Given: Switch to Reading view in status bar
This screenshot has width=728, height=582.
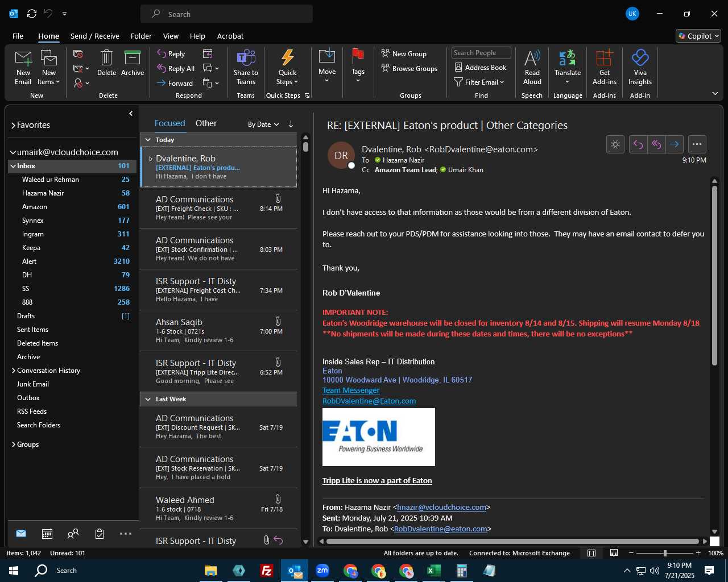Looking at the screenshot, I should 614,553.
